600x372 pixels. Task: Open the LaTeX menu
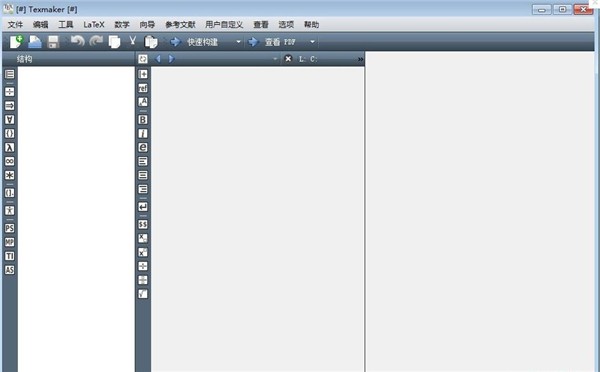coord(94,24)
